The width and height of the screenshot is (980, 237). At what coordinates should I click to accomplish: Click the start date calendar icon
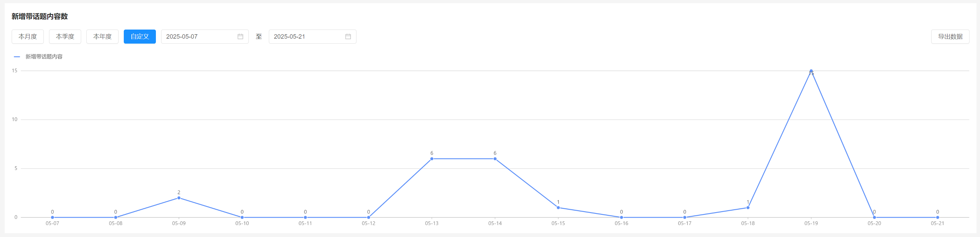240,37
